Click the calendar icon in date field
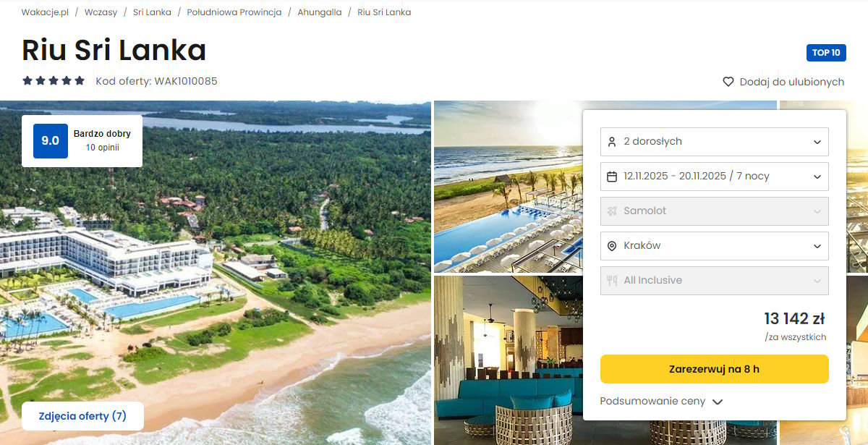The image size is (868, 445). (612, 177)
